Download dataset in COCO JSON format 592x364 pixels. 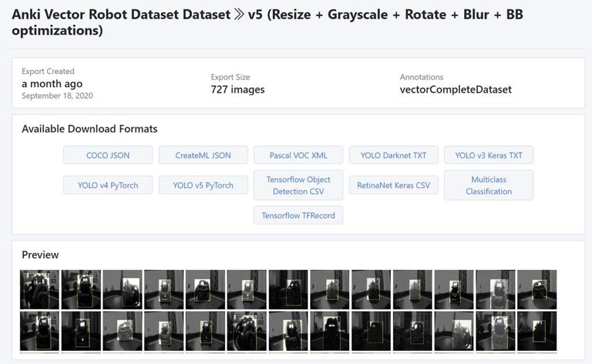pos(108,155)
